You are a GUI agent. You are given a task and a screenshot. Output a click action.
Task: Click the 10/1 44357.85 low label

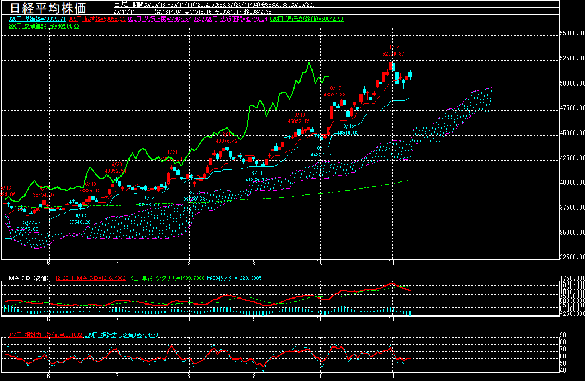click(321, 151)
